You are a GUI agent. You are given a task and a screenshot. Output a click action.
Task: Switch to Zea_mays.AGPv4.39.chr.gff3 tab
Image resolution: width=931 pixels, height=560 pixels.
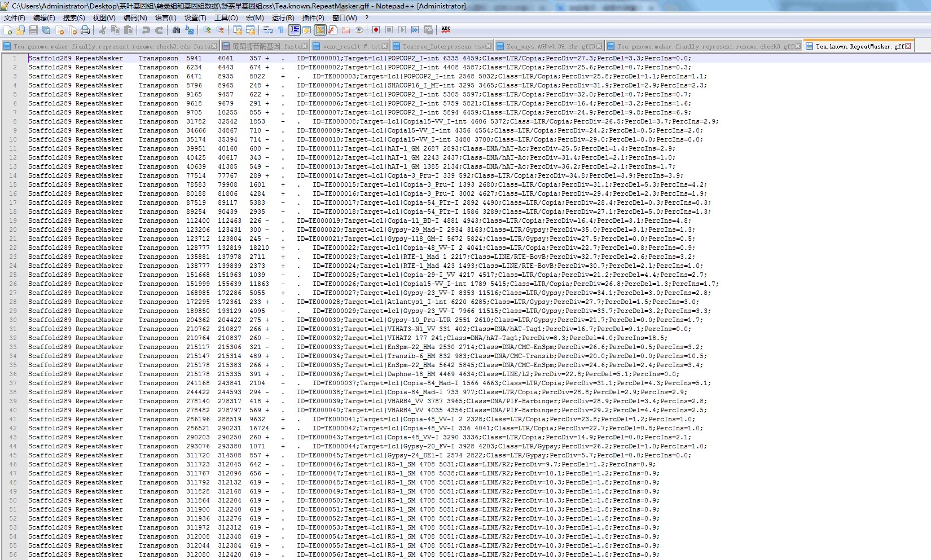550,46
